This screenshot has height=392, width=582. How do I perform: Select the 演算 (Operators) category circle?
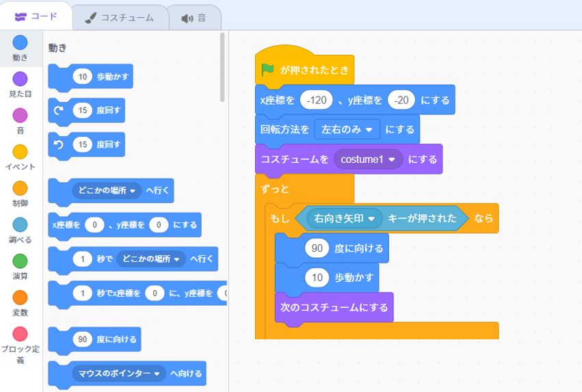click(20, 261)
